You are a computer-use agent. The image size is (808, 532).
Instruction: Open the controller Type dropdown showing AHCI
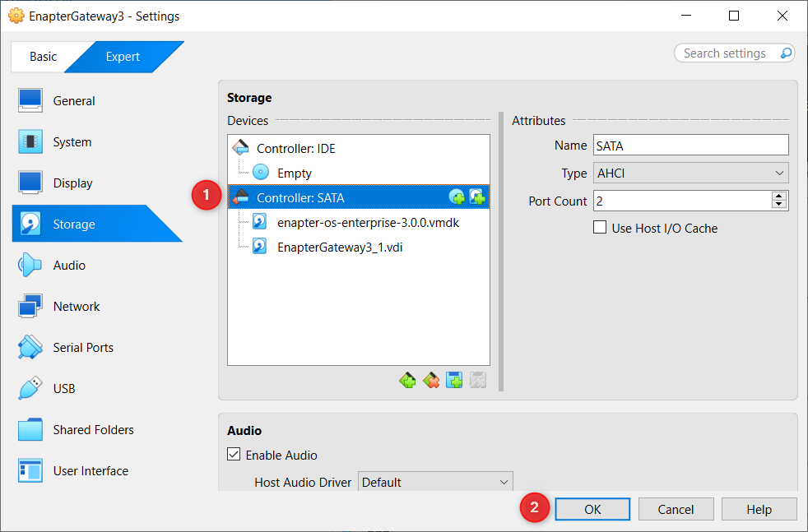(x=690, y=173)
